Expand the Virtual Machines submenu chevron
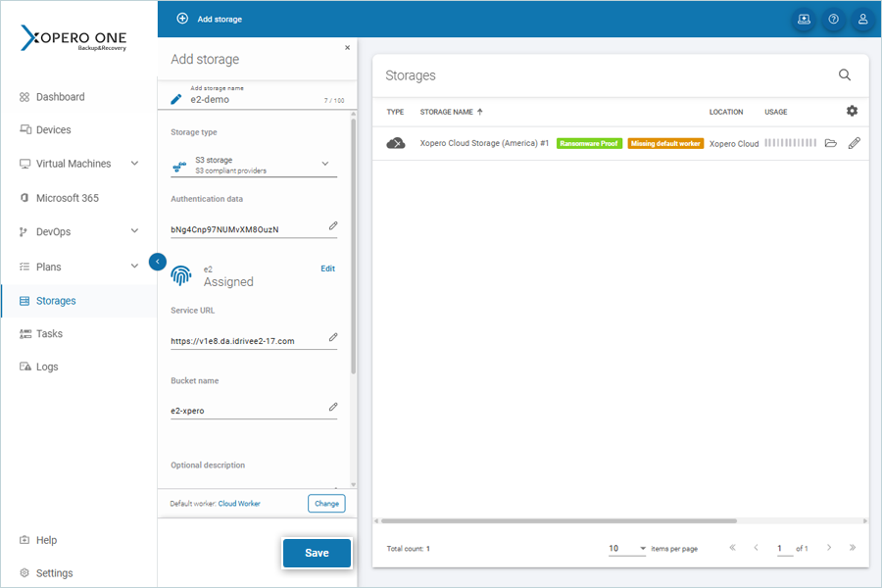 pos(134,164)
